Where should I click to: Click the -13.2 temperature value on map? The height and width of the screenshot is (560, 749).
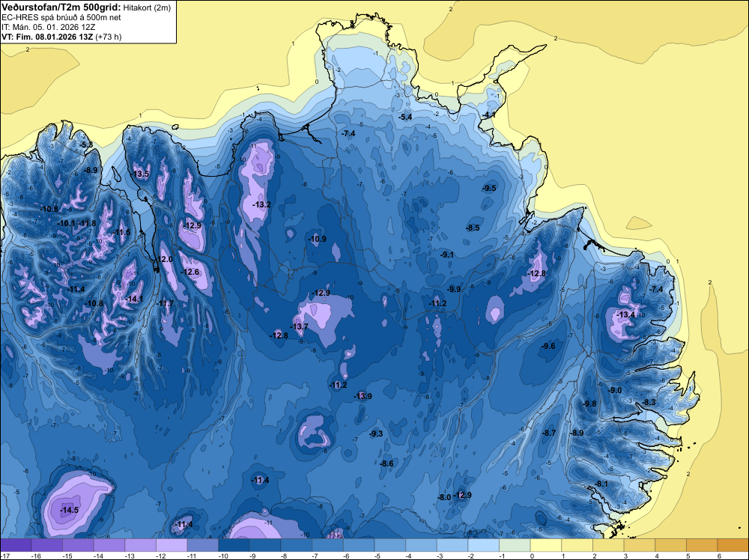pos(261,205)
